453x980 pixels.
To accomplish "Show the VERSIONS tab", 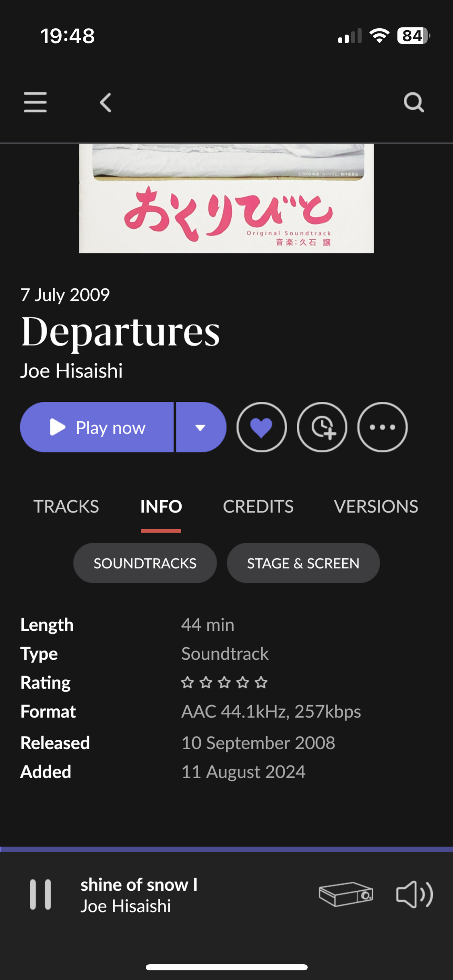I will [x=376, y=506].
